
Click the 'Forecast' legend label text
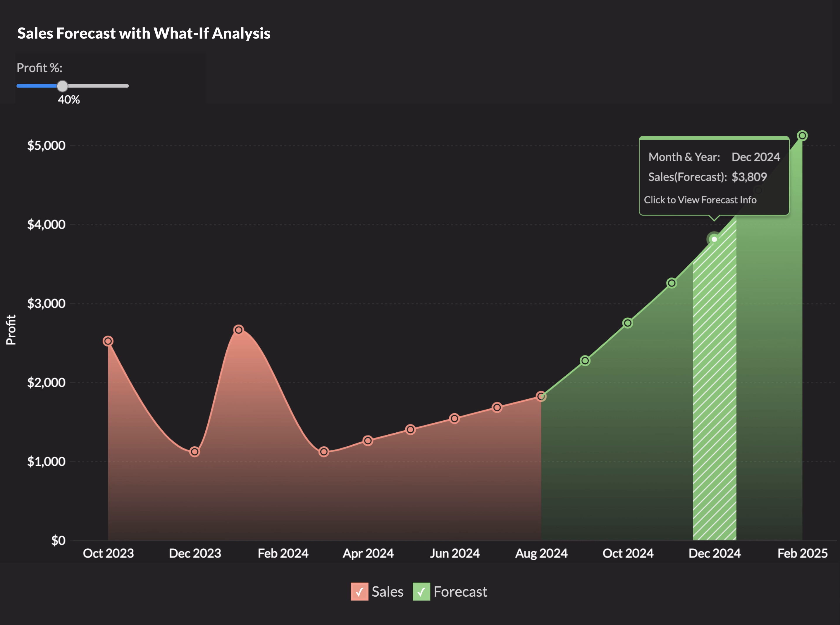(460, 592)
